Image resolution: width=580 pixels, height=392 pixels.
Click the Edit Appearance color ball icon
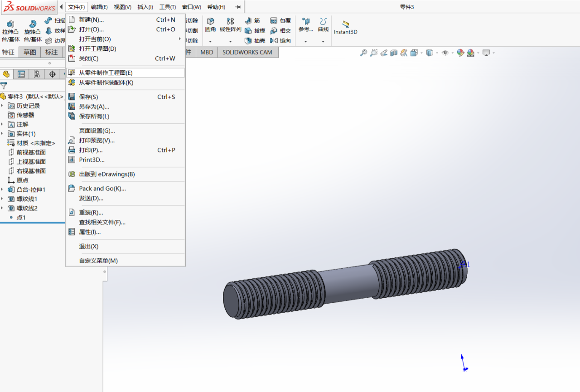[460, 53]
